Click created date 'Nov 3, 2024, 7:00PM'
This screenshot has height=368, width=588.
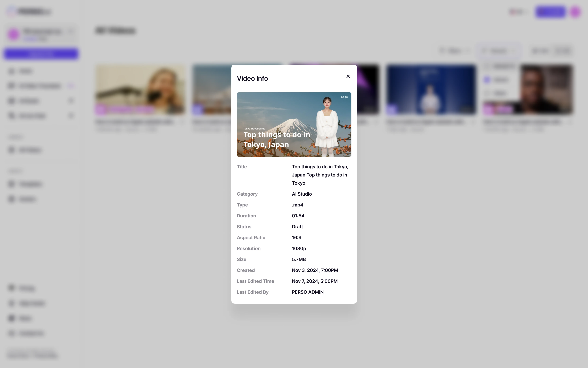(x=315, y=270)
